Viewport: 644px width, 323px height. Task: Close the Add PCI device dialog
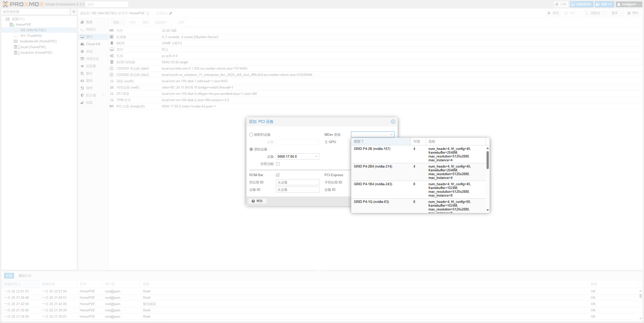393,122
